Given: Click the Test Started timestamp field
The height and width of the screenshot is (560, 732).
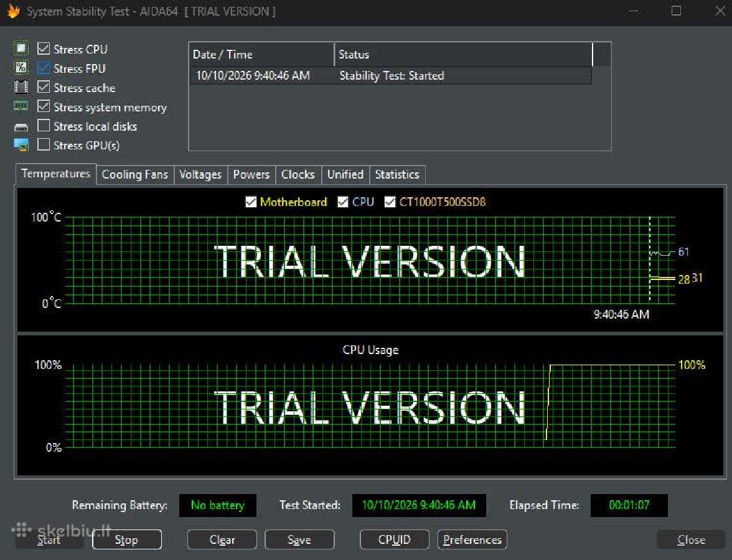Looking at the screenshot, I should tap(419, 505).
